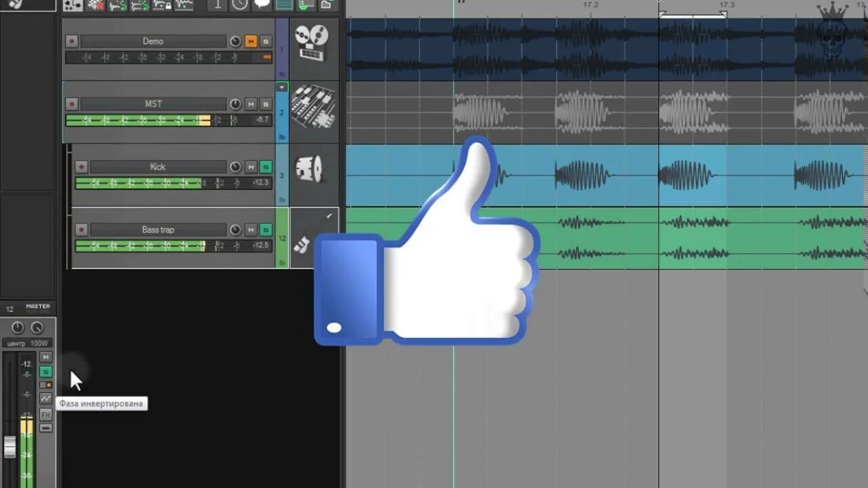The height and width of the screenshot is (488, 868).
Task: Arm the Demo track for recording
Action: coord(71,41)
